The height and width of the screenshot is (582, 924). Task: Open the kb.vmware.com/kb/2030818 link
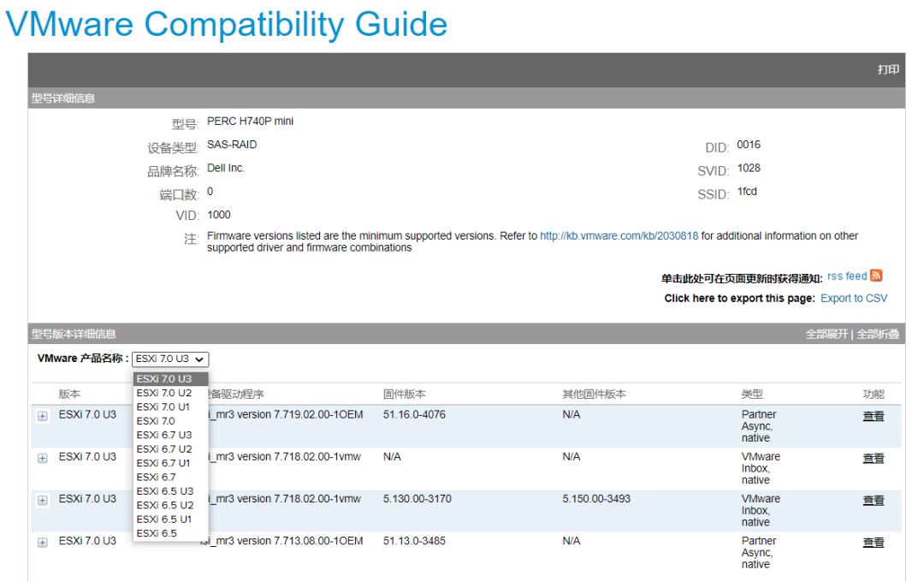click(619, 236)
